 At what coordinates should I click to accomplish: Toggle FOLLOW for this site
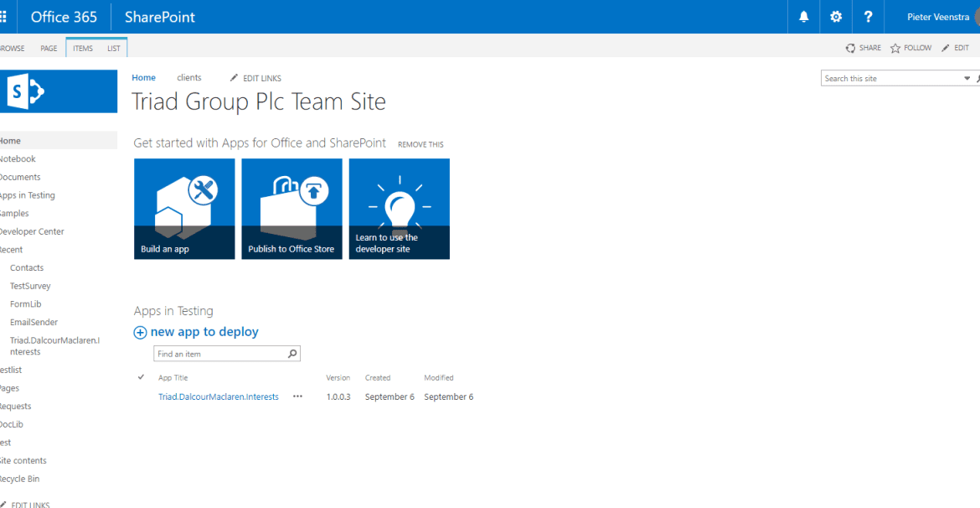[910, 48]
